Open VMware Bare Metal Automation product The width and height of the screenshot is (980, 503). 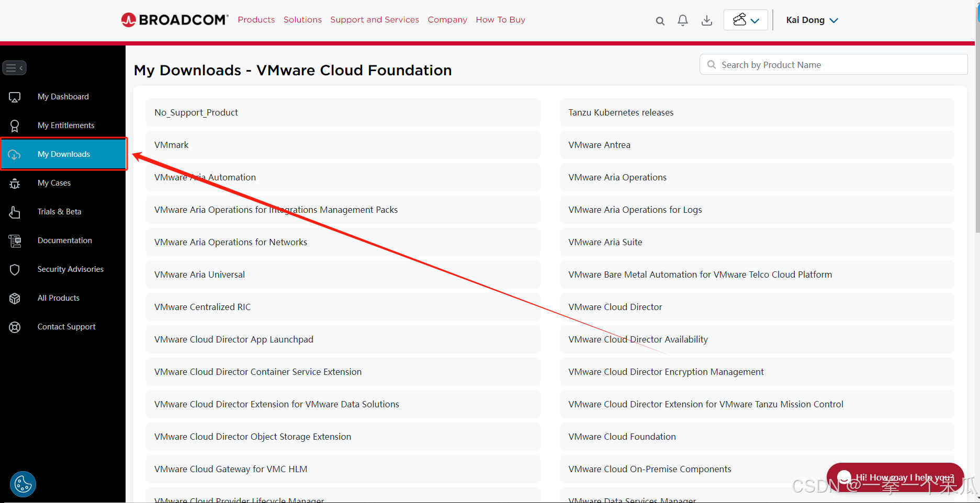coord(757,275)
